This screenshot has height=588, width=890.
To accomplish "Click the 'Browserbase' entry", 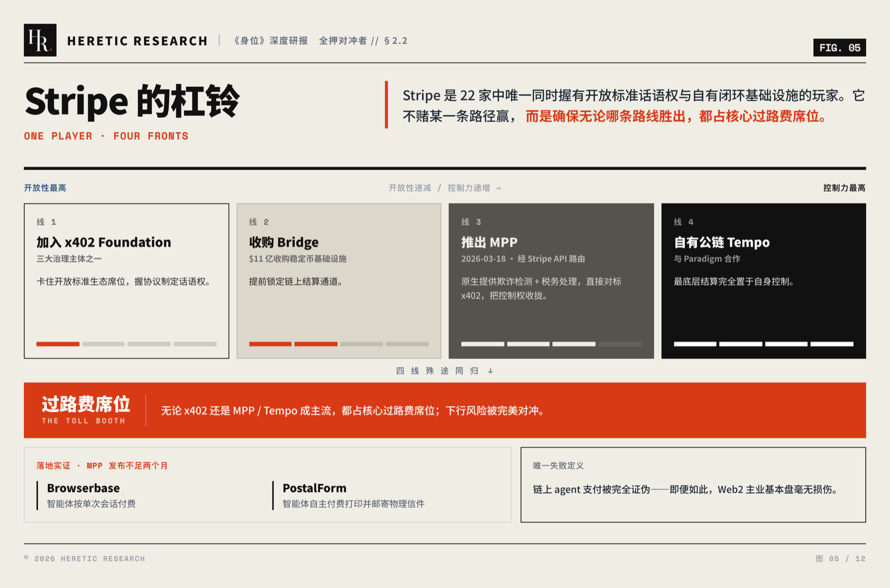I will pos(83,488).
